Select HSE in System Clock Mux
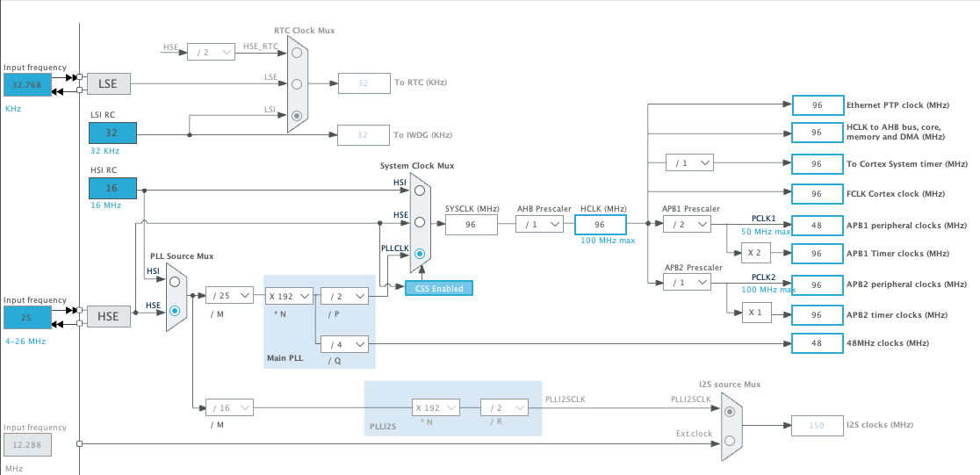Image resolution: width=980 pixels, height=475 pixels. click(420, 222)
